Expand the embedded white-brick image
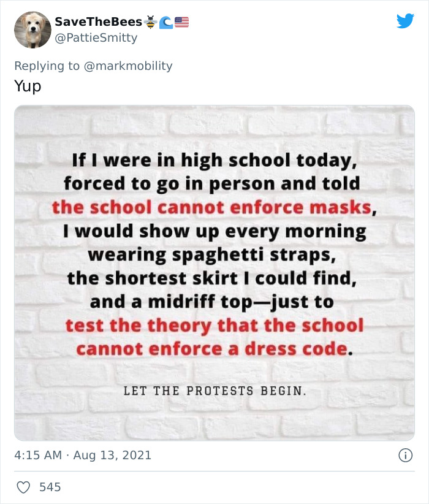The height and width of the screenshot is (504, 429). (214, 270)
